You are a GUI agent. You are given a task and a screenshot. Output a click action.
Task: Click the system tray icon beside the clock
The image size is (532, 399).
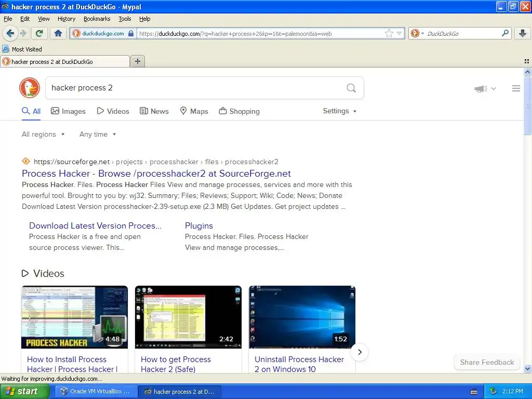493,392
